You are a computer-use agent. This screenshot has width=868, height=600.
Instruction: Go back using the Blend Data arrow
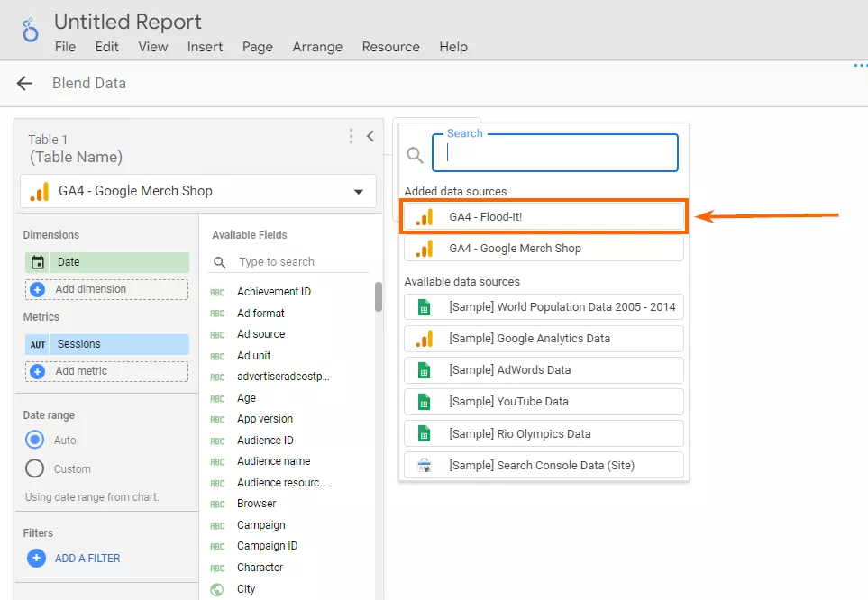point(24,84)
